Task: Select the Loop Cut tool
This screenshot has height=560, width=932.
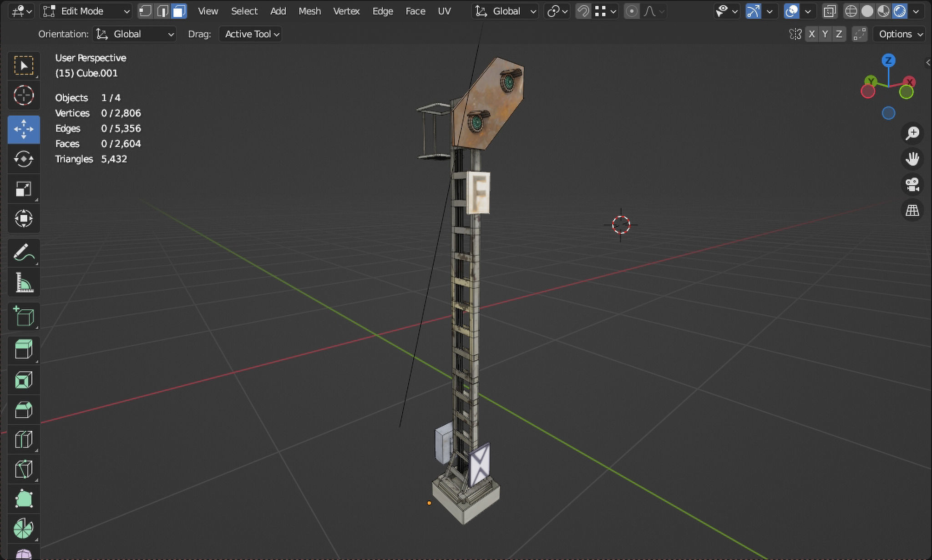Action: tap(24, 439)
